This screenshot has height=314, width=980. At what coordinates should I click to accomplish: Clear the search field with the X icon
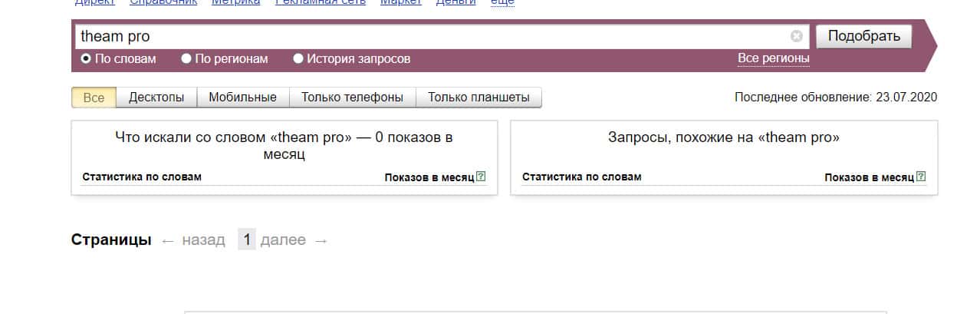(x=796, y=36)
